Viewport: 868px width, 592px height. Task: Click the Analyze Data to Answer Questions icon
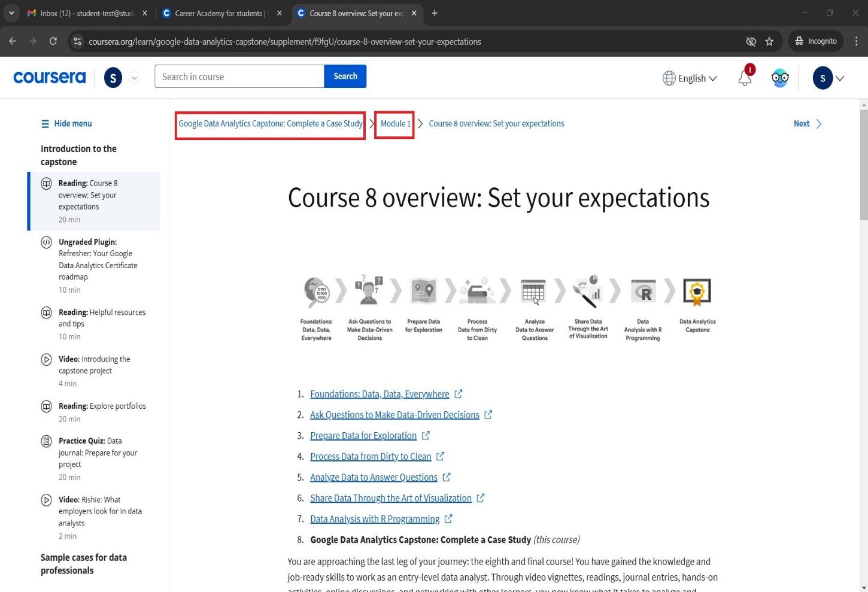533,292
